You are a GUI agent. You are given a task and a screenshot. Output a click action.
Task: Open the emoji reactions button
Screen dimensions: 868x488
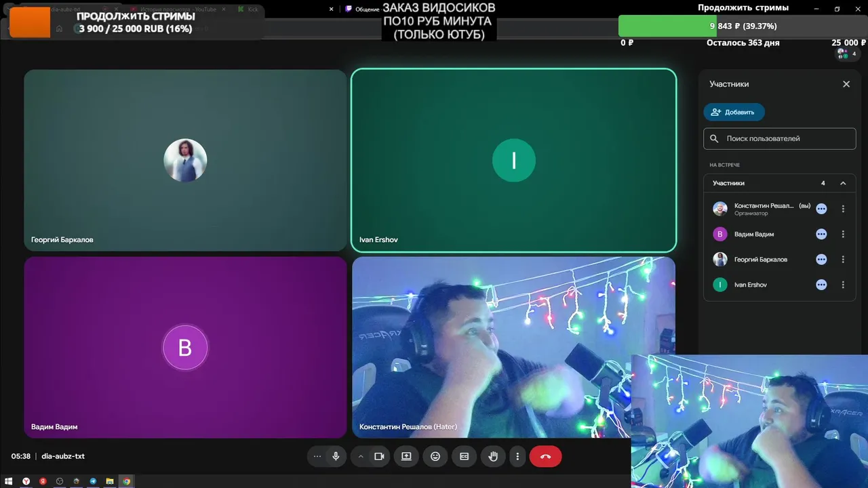[x=435, y=457]
